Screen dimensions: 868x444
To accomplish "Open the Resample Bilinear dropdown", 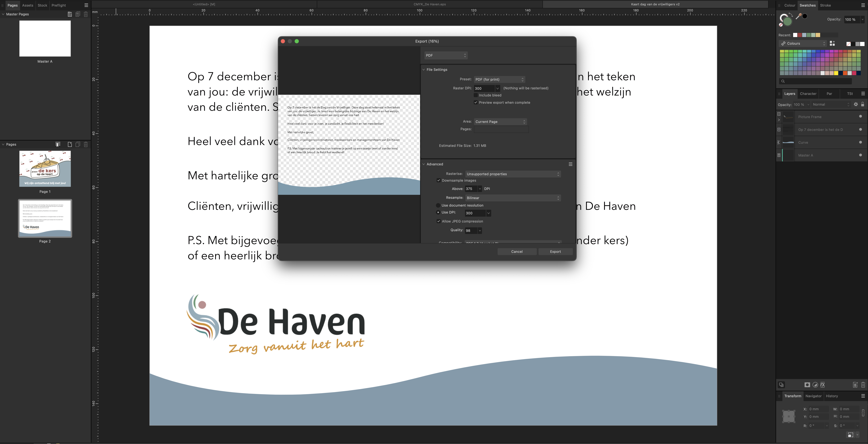I will point(513,198).
